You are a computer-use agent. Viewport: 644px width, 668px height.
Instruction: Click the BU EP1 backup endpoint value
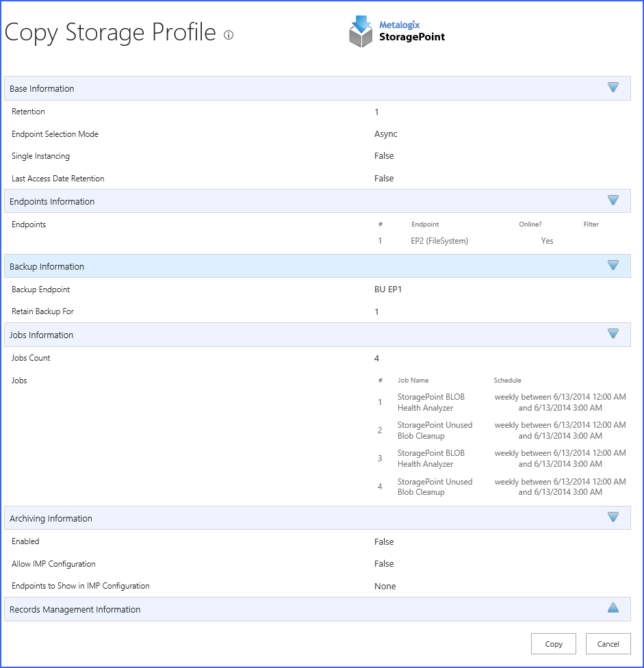click(x=388, y=290)
